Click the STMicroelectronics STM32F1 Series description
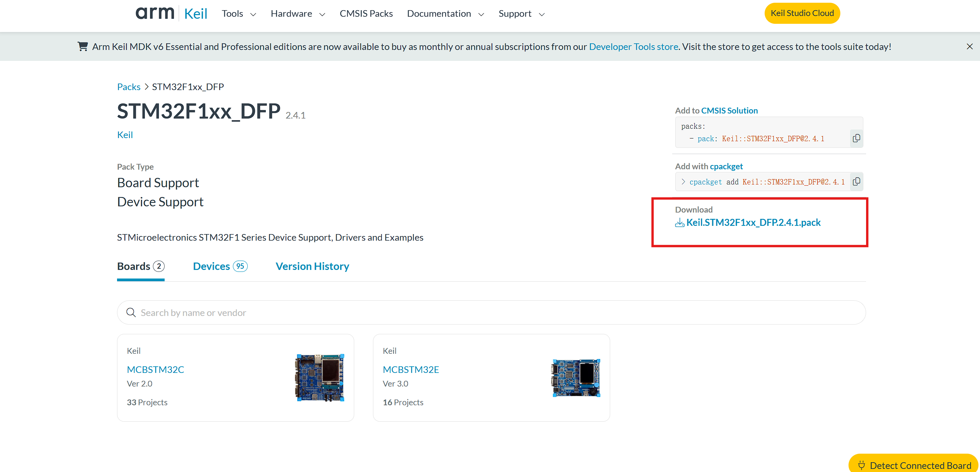The image size is (980, 472). pos(270,237)
